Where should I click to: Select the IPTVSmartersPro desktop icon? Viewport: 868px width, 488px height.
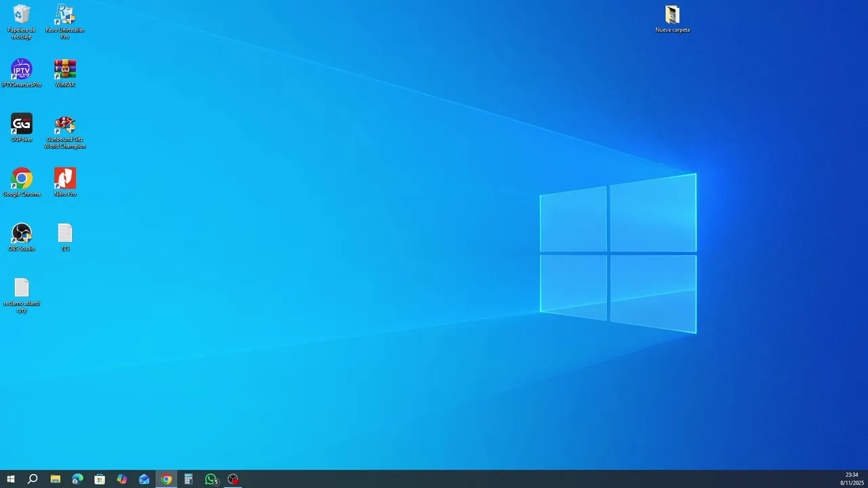[22, 73]
